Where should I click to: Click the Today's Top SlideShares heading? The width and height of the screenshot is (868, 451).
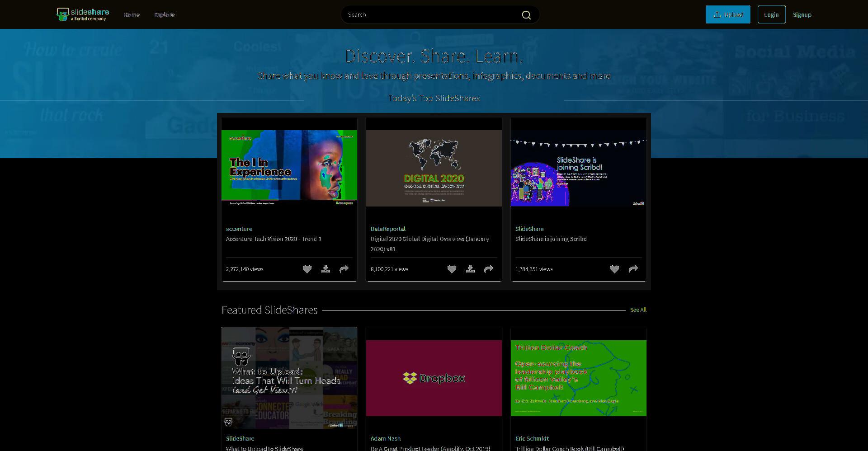click(x=434, y=98)
